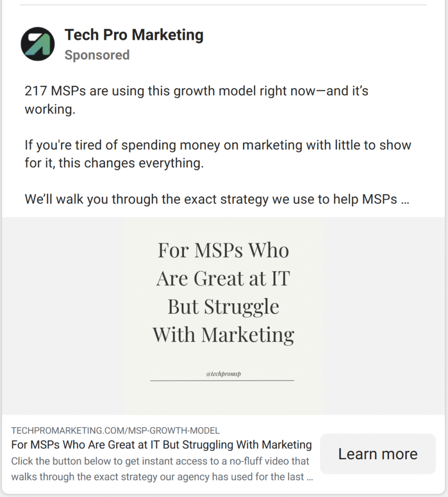Expand the truncated description ellipsis after 'for the last'

click(x=310, y=477)
